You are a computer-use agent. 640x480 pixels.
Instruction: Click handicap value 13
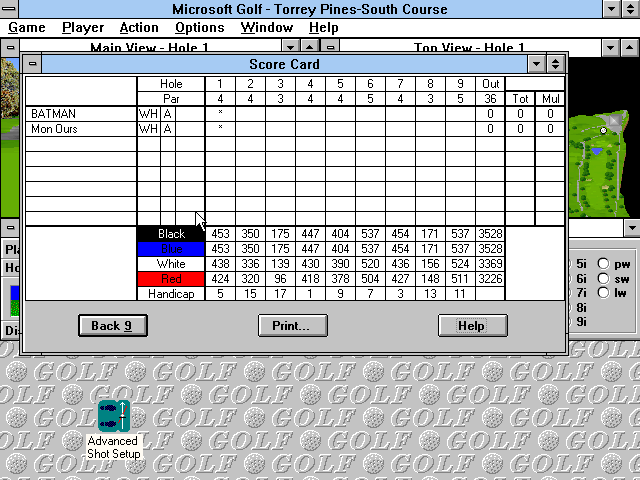pos(430,294)
